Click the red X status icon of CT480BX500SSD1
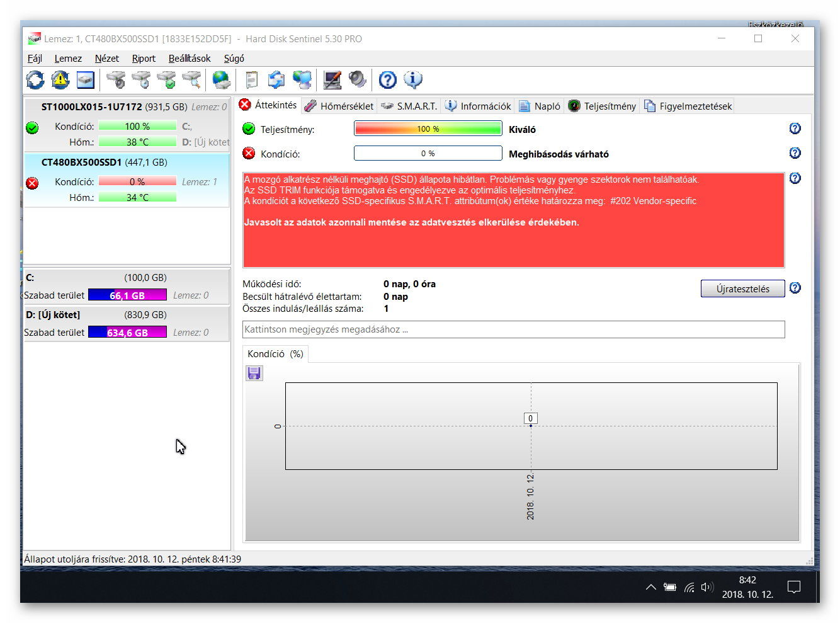The image size is (840, 623). tap(32, 183)
